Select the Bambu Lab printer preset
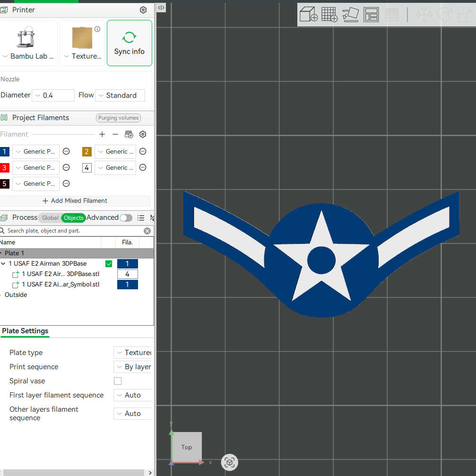Viewport: 476px width, 476px height. click(x=28, y=43)
